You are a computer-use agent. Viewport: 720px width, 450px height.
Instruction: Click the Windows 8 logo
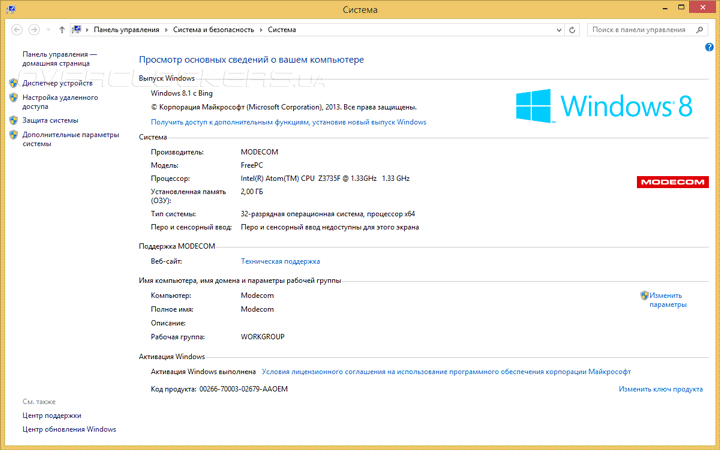click(x=604, y=106)
